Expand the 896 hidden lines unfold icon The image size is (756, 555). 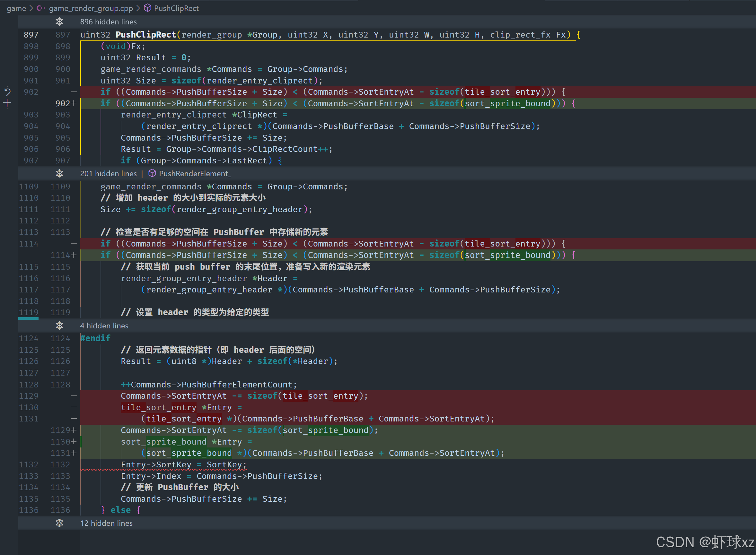[59, 22]
